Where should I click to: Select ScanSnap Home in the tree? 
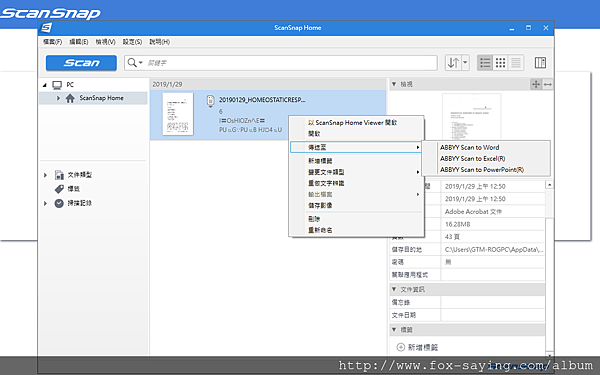(x=101, y=98)
